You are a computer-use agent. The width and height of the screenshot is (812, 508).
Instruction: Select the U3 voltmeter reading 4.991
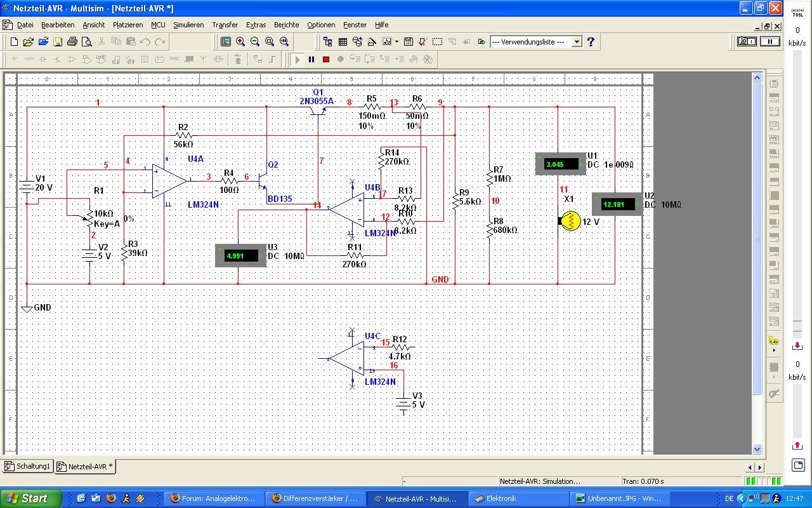[x=240, y=255]
